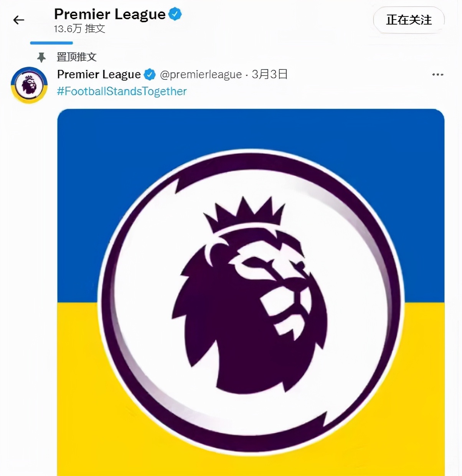This screenshot has width=462, height=476.
Task: Open the @premierleague handle link
Action: click(201, 74)
